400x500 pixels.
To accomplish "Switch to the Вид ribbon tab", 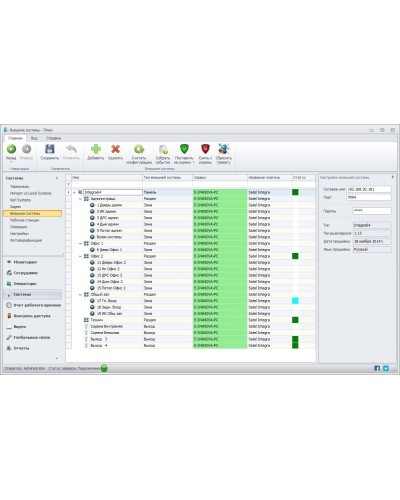I will click(x=34, y=138).
